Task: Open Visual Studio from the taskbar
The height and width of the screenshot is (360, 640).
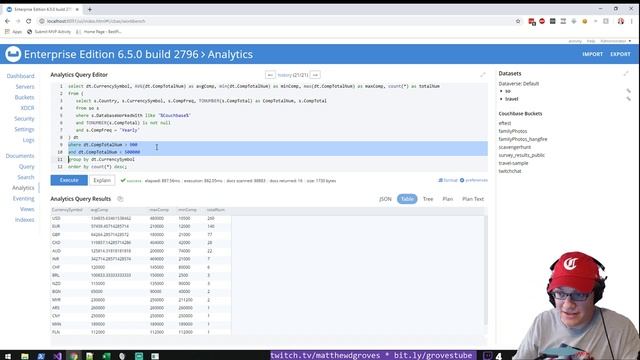Action: tap(57, 356)
